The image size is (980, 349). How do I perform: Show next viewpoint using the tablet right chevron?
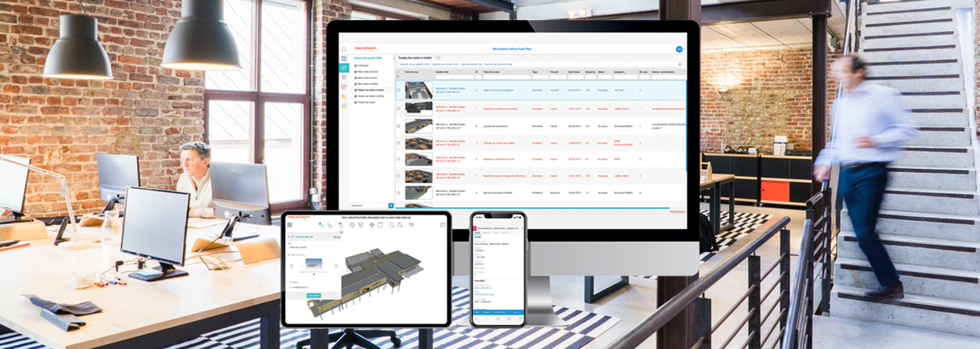335,266
